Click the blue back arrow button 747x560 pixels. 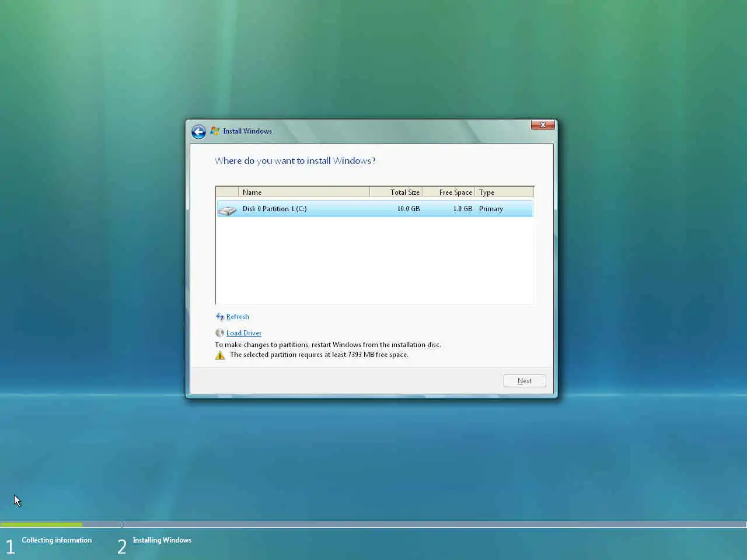point(198,132)
